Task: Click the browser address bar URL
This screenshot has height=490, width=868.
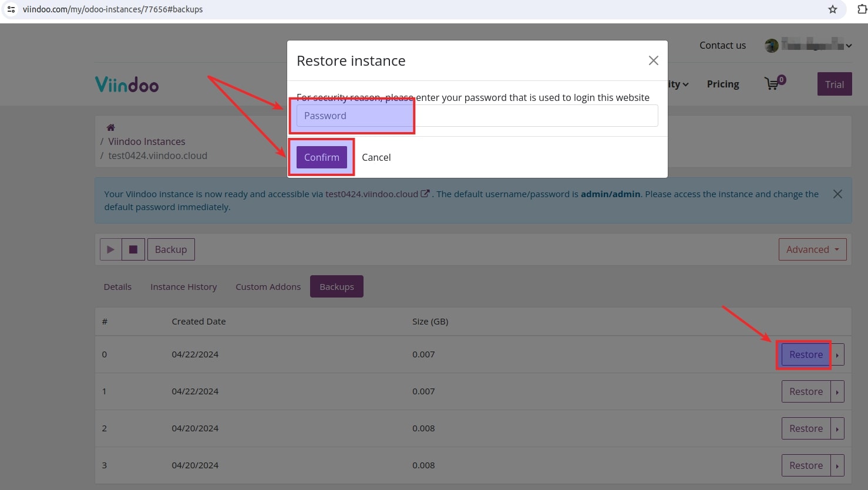Action: pos(113,9)
